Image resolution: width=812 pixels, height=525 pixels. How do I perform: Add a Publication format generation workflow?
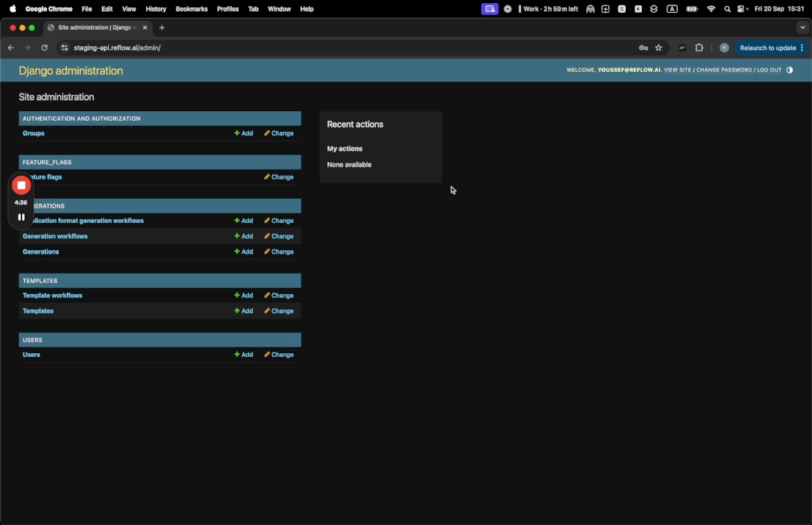point(243,221)
